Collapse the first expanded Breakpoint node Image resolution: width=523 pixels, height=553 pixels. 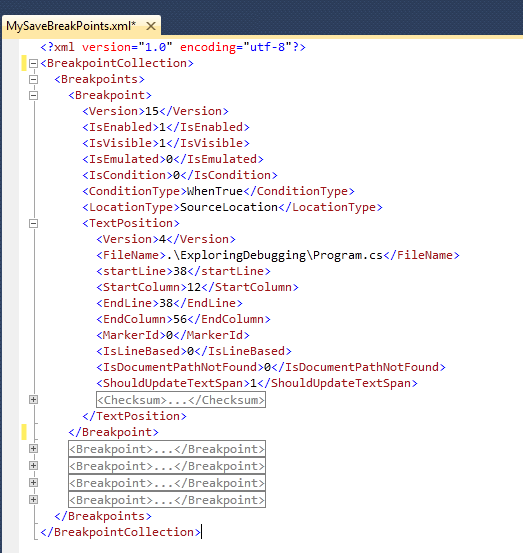click(34, 95)
